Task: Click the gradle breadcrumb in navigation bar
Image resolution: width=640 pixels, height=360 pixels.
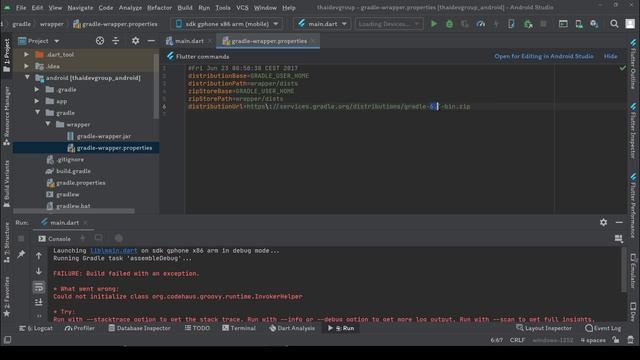Action: [x=21, y=24]
